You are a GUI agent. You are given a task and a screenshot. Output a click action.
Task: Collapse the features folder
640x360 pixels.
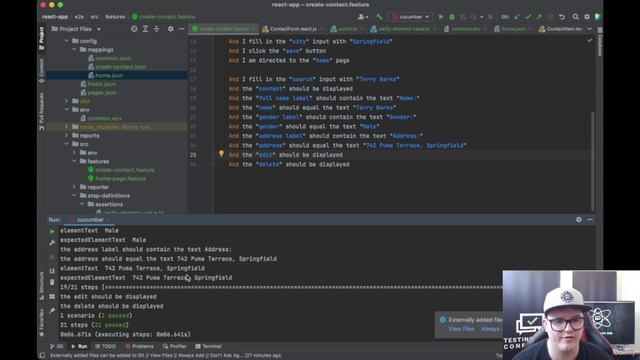75,161
